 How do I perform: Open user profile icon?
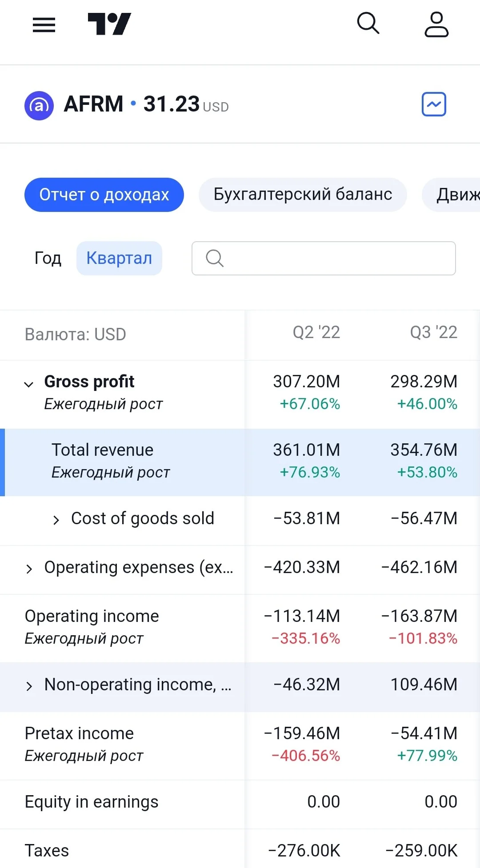[x=437, y=24]
